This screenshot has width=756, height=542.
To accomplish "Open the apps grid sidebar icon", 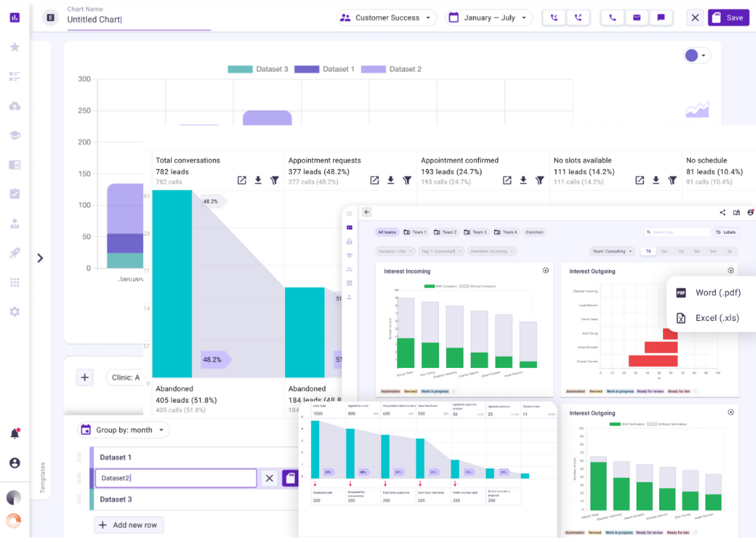I will pyautogui.click(x=15, y=283).
